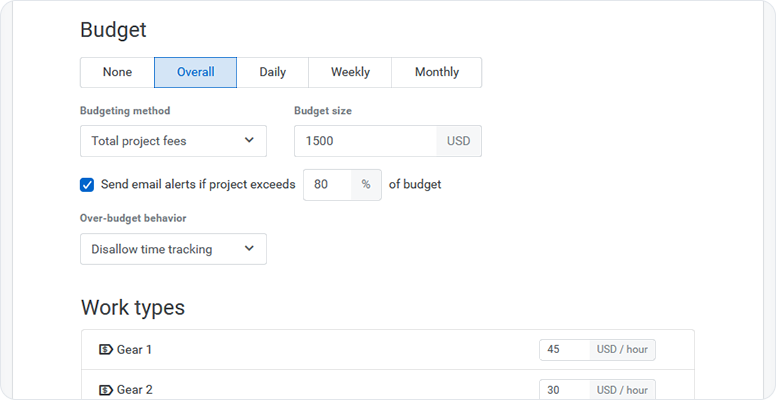The width and height of the screenshot is (776, 400).
Task: Open the Budgeting method dropdown
Action: 173,141
